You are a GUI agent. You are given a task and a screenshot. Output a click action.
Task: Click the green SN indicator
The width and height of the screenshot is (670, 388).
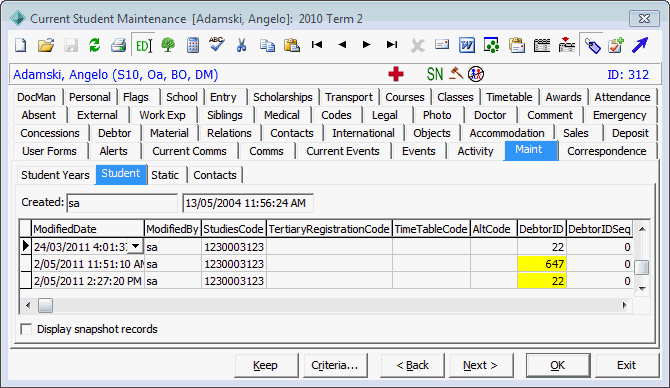435,74
